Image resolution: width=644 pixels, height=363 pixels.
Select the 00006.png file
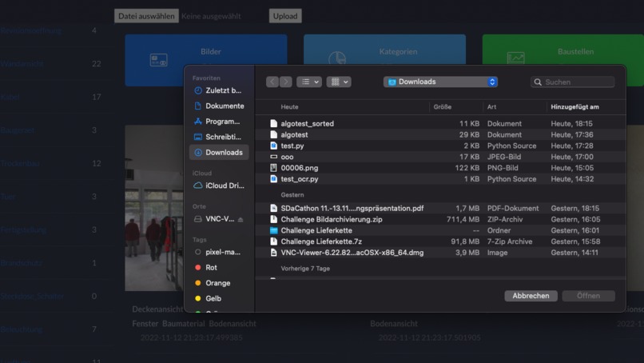point(440,168)
